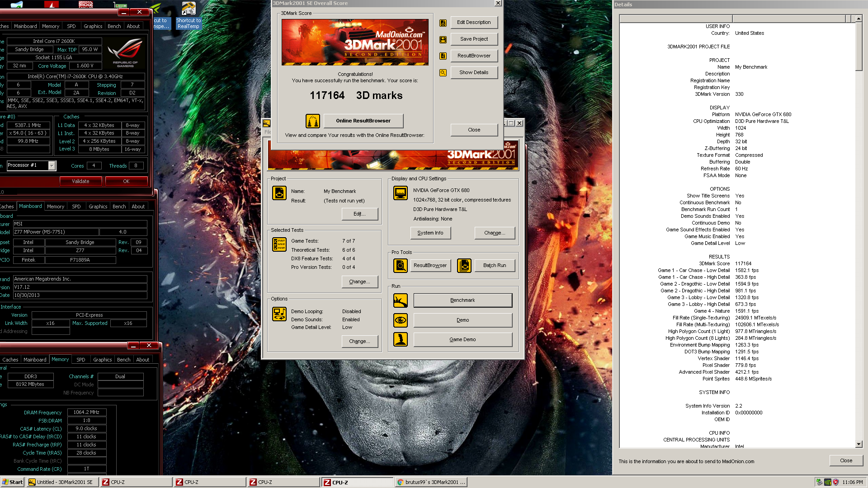This screenshot has height=488, width=868.
Task: Click the red security shield tray icon
Action: [x=836, y=482]
